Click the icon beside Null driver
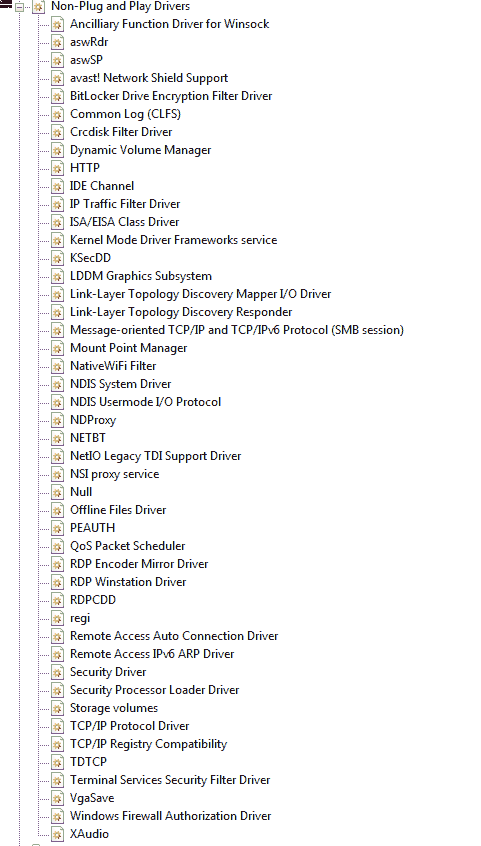The width and height of the screenshot is (481, 846). click(58, 492)
